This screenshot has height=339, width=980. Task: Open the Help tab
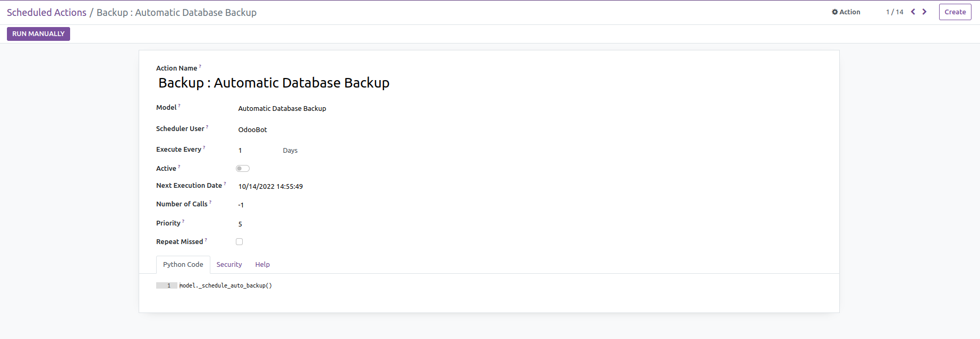click(262, 265)
